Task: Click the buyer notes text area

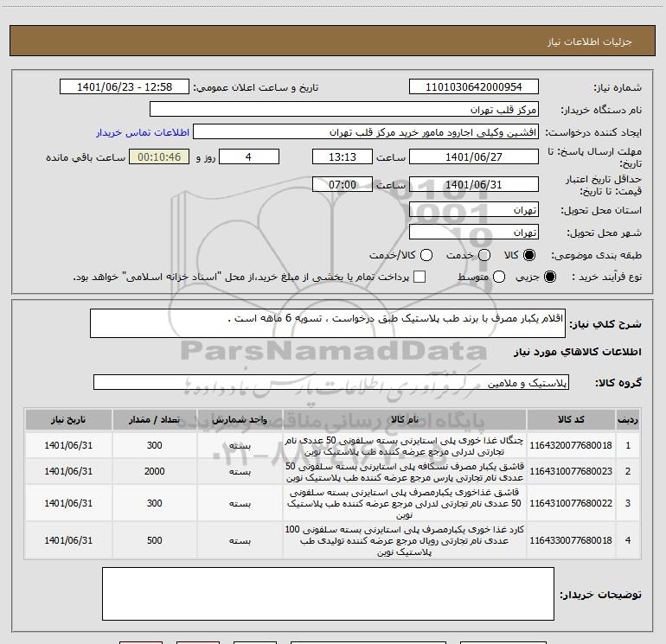Action: coord(328,594)
